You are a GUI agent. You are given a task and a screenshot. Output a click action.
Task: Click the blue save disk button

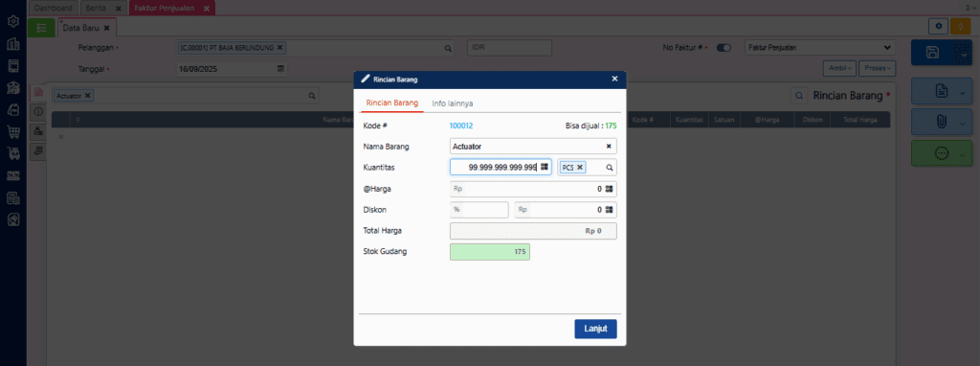click(932, 53)
